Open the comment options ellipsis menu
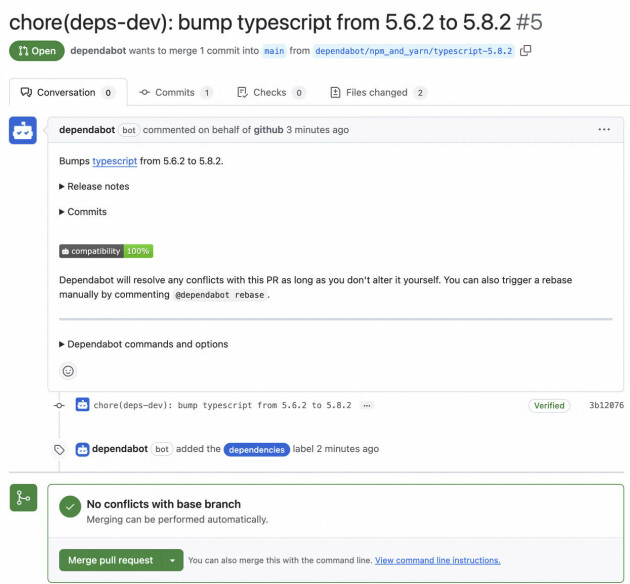Viewport: 630px width, 584px height. click(604, 130)
